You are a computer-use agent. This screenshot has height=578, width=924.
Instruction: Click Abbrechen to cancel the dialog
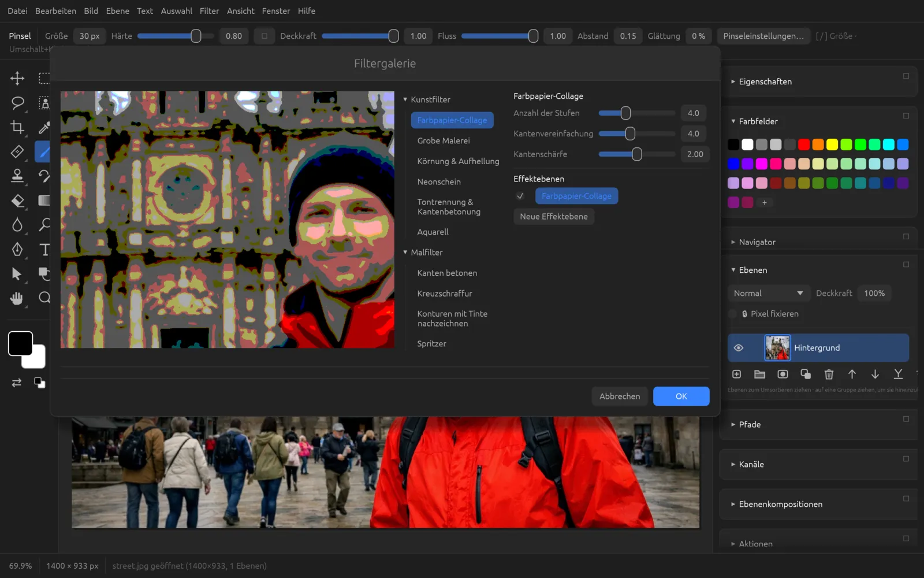(x=620, y=397)
